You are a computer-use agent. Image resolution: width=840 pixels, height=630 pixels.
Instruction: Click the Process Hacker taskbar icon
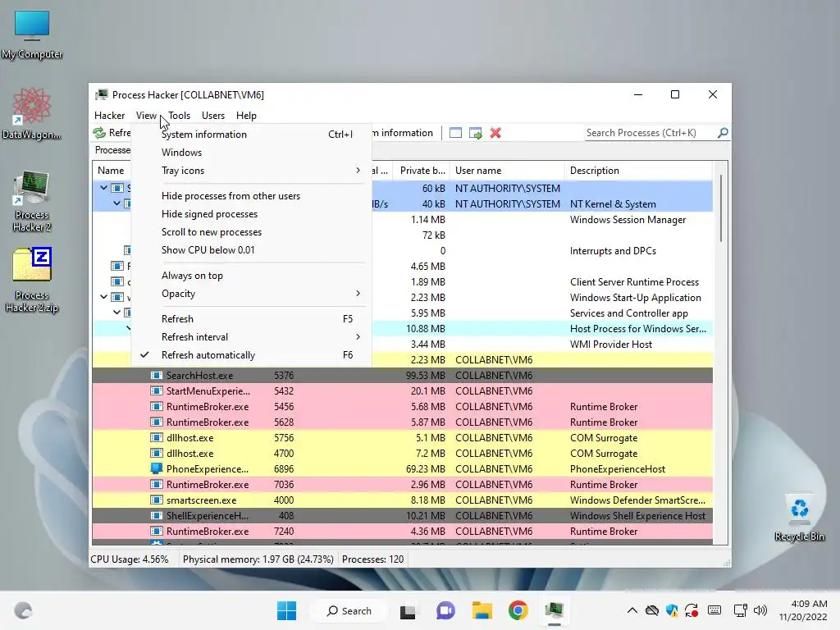(x=555, y=610)
